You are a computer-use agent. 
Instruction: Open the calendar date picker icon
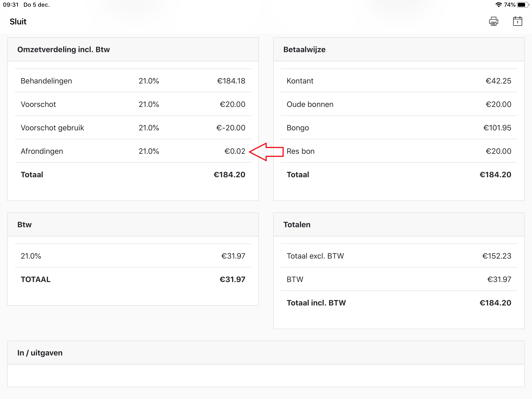click(x=517, y=21)
